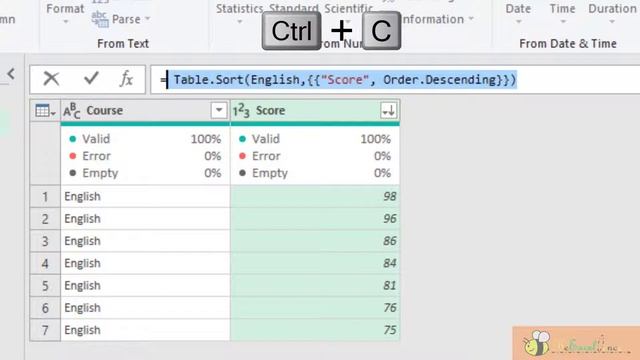Click Valid 100% in Course column quality

145,139
